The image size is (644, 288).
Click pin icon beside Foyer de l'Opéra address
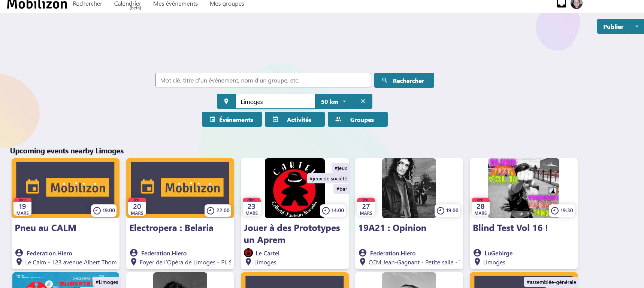[x=134, y=262]
